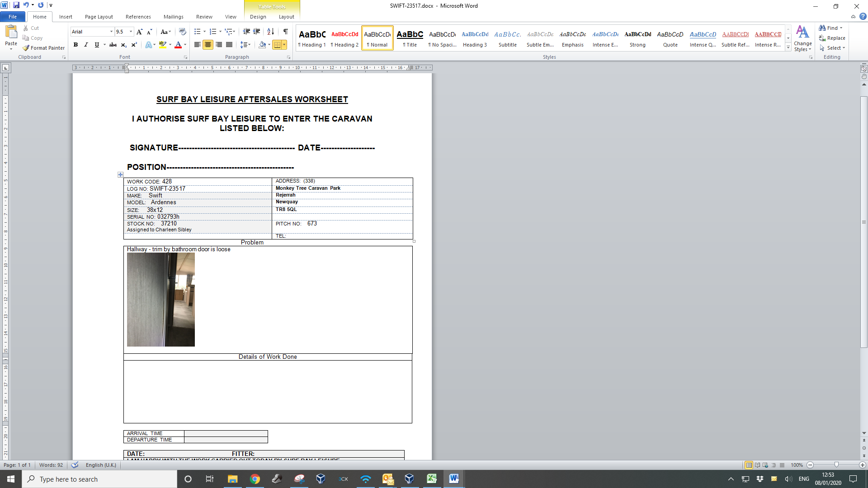Open the font size dropdown
Screen dimensions: 868x488
131,32
